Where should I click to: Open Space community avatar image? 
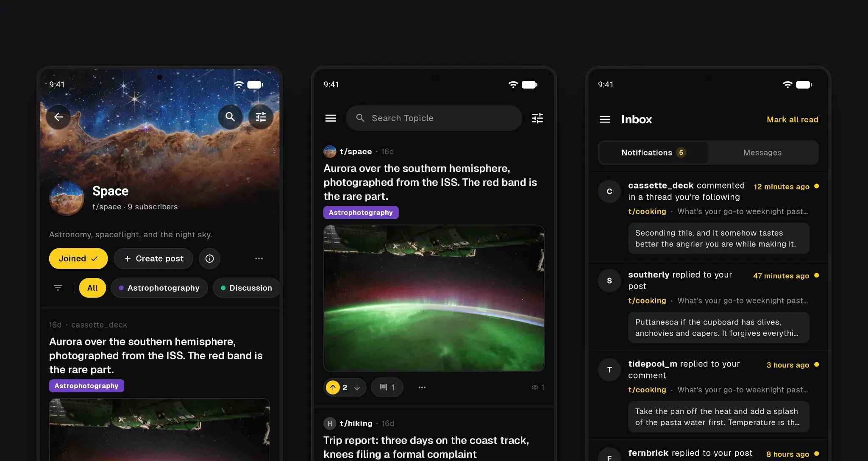click(67, 198)
